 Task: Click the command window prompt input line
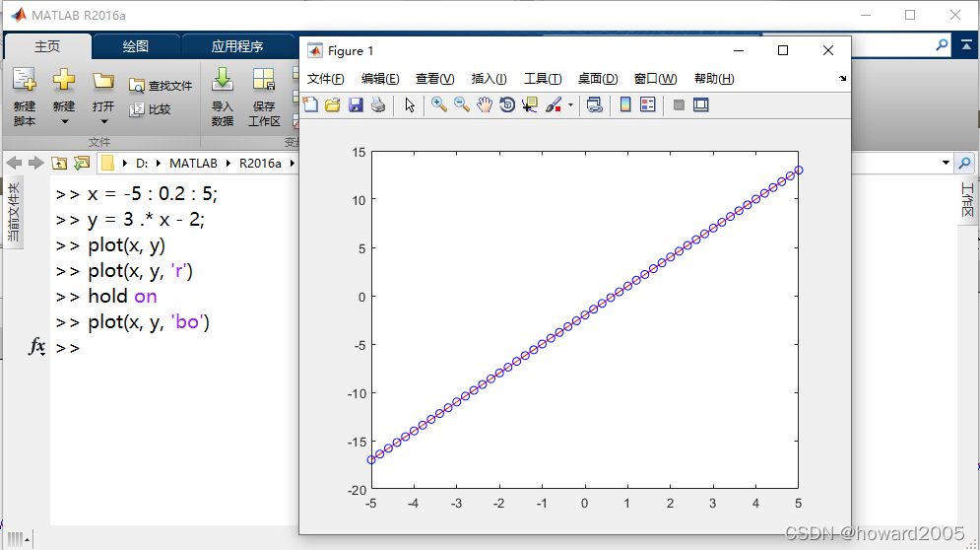175,348
